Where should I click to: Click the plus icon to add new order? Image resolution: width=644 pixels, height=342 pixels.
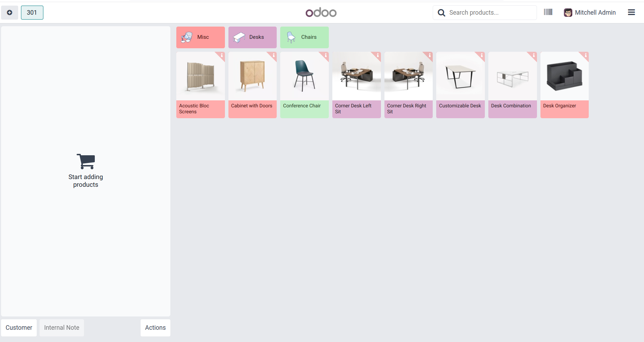(9, 13)
